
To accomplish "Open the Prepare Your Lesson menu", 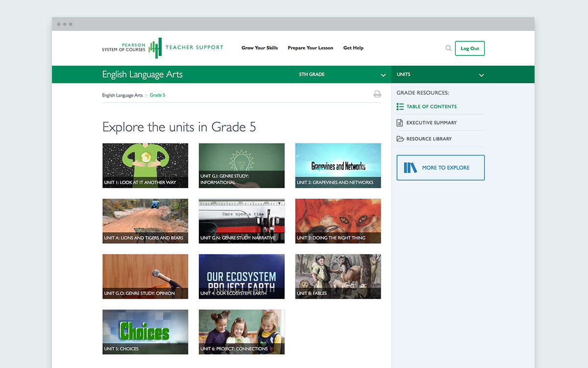I will point(310,48).
